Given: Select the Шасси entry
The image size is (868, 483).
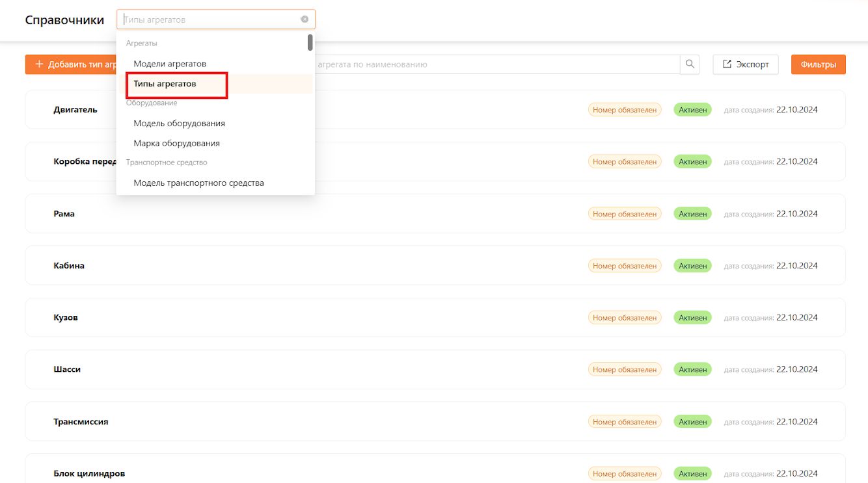Looking at the screenshot, I should tap(435, 369).
